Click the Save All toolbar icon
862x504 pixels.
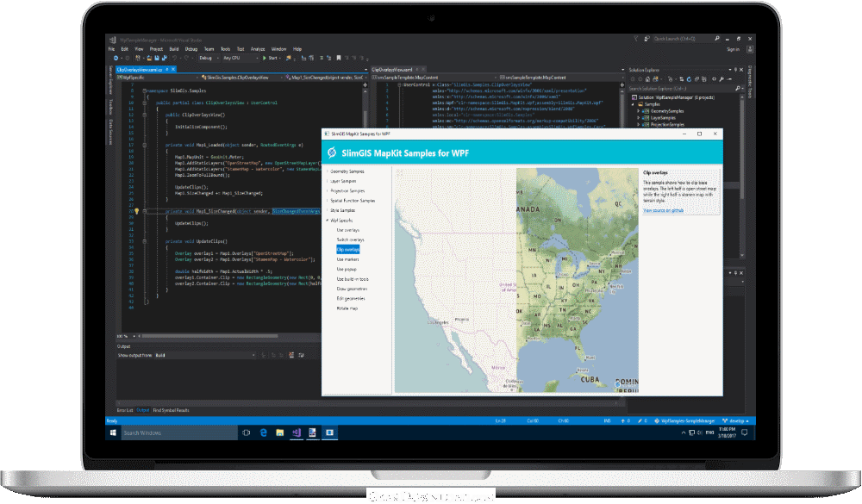coord(164,58)
